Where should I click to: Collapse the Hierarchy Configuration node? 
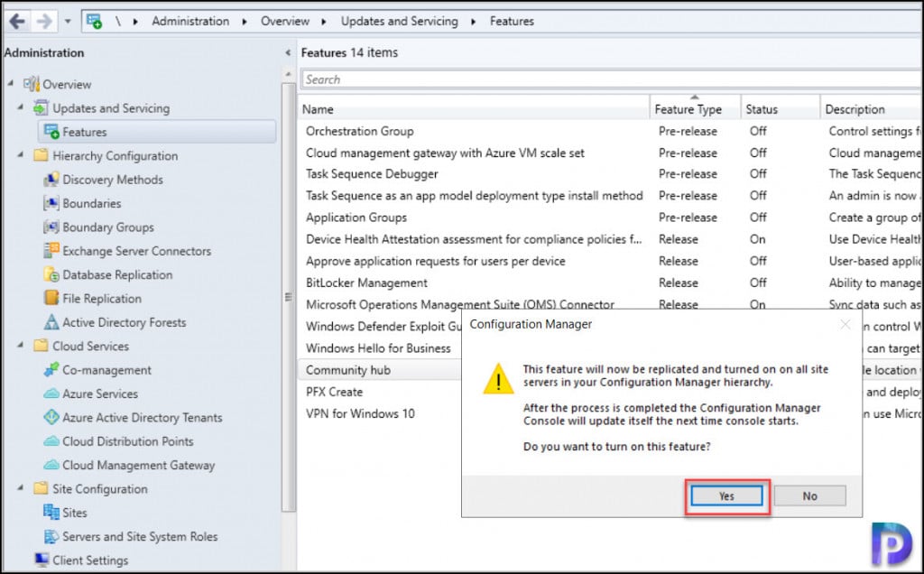coord(21,155)
